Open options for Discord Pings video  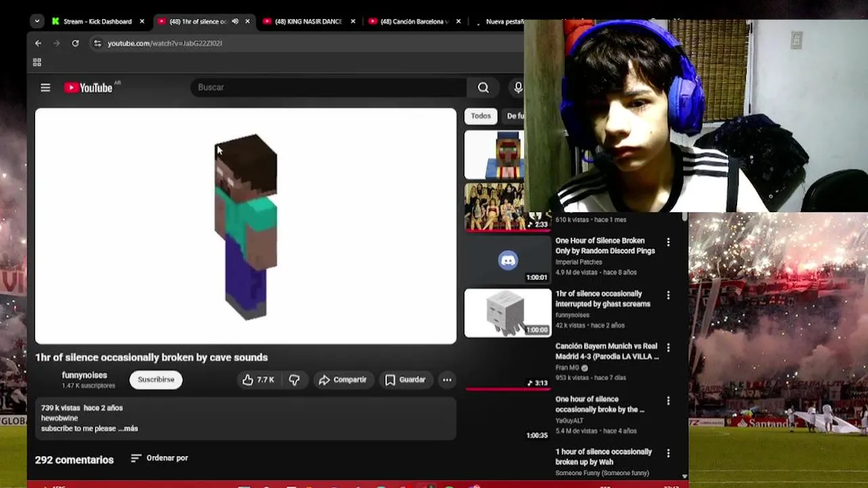pyautogui.click(x=668, y=242)
